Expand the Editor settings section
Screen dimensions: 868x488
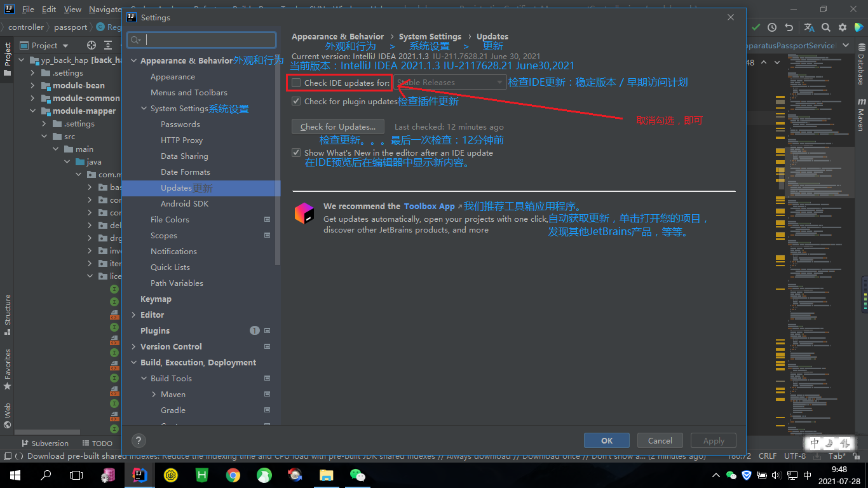[x=133, y=315]
